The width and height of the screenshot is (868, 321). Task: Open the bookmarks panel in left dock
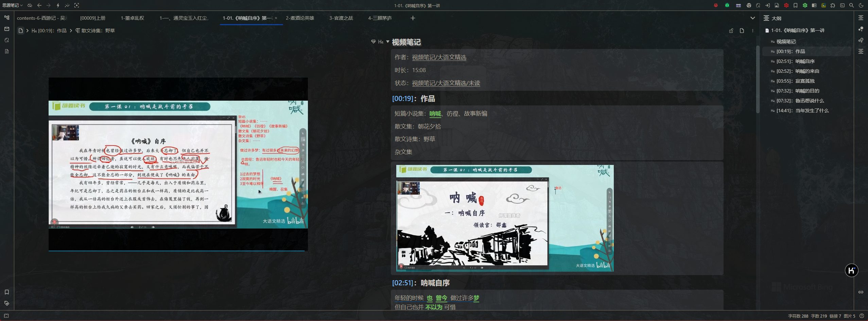7,292
